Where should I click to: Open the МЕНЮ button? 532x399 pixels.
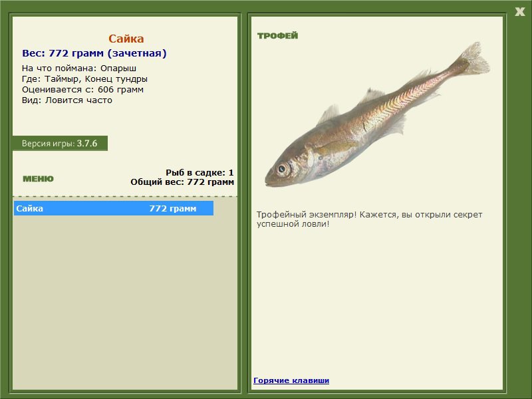coord(38,179)
